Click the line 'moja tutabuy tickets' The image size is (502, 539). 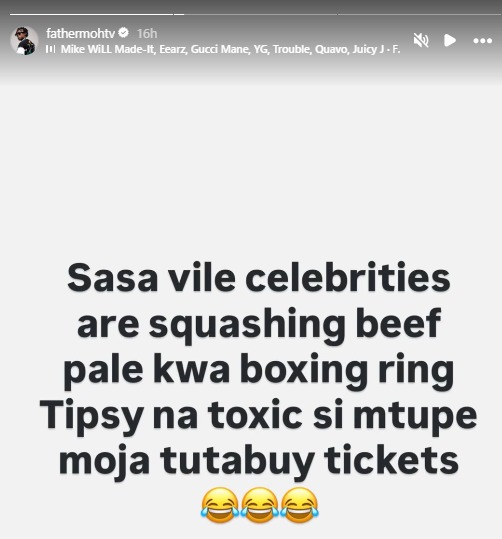click(259, 461)
